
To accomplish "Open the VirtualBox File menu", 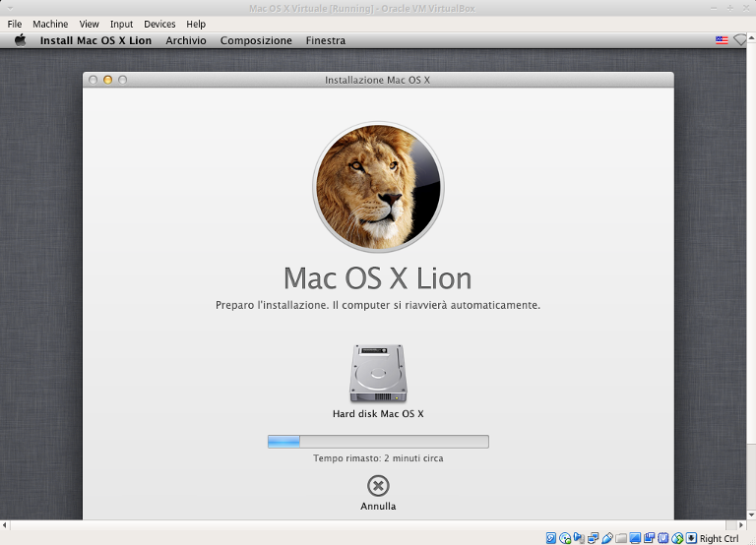I will (15, 24).
